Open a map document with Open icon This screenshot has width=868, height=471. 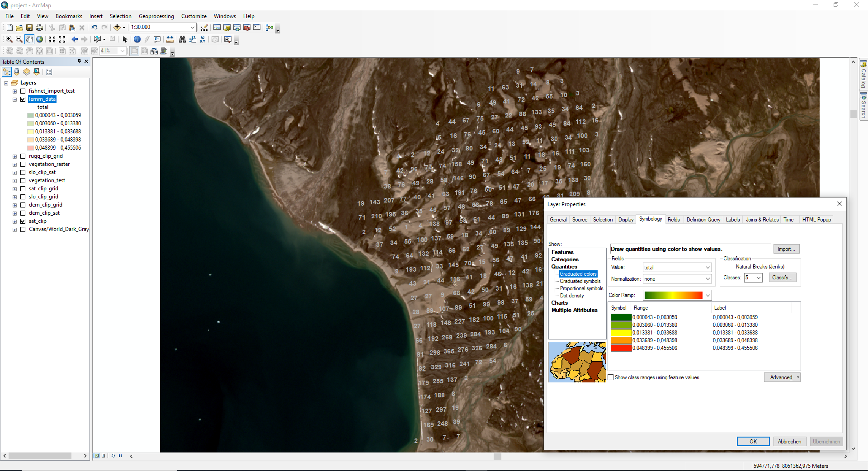(x=19, y=28)
